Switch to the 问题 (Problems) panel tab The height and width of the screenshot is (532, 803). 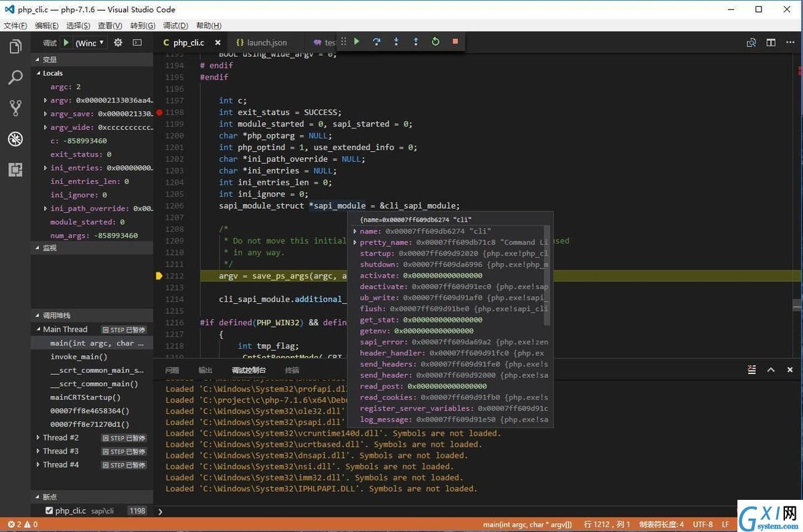(173, 370)
